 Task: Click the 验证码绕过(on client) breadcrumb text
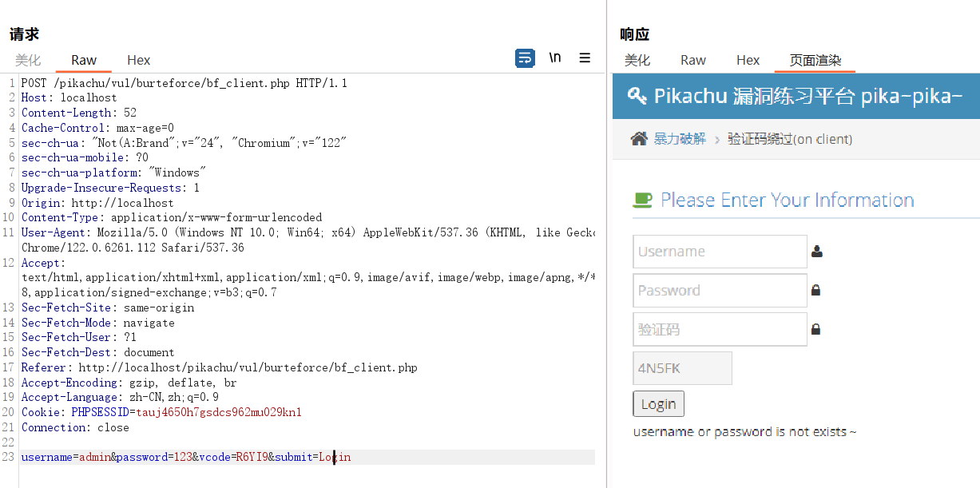tap(790, 139)
